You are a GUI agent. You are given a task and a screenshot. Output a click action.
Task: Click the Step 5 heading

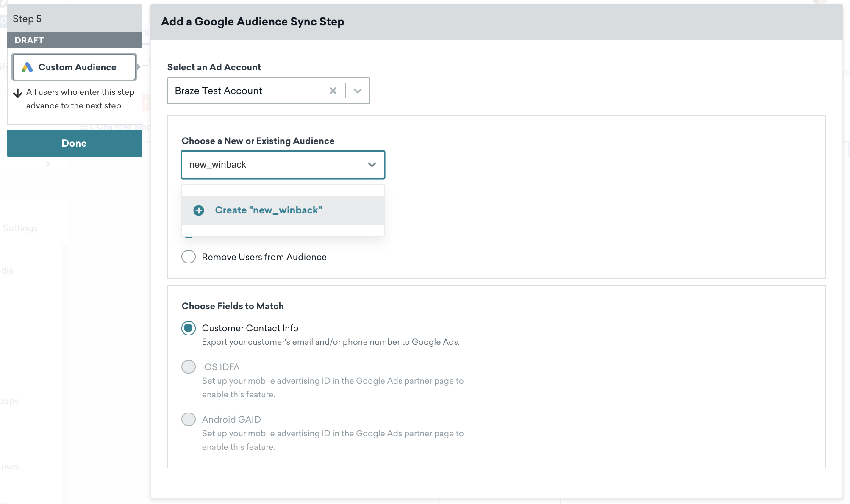point(27,19)
